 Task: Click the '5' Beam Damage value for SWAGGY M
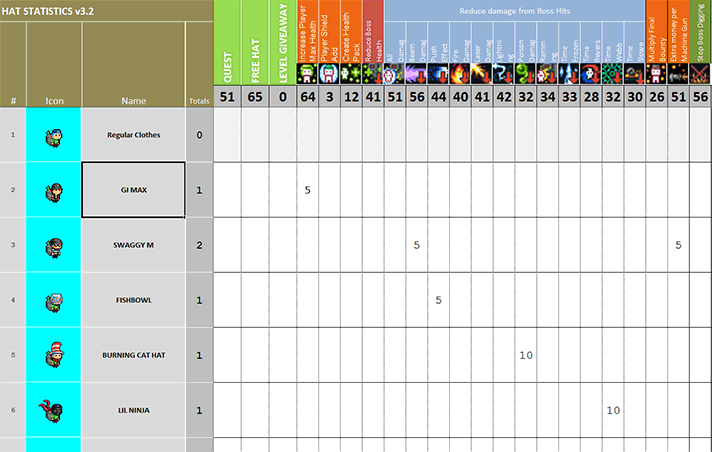pyautogui.click(x=416, y=245)
